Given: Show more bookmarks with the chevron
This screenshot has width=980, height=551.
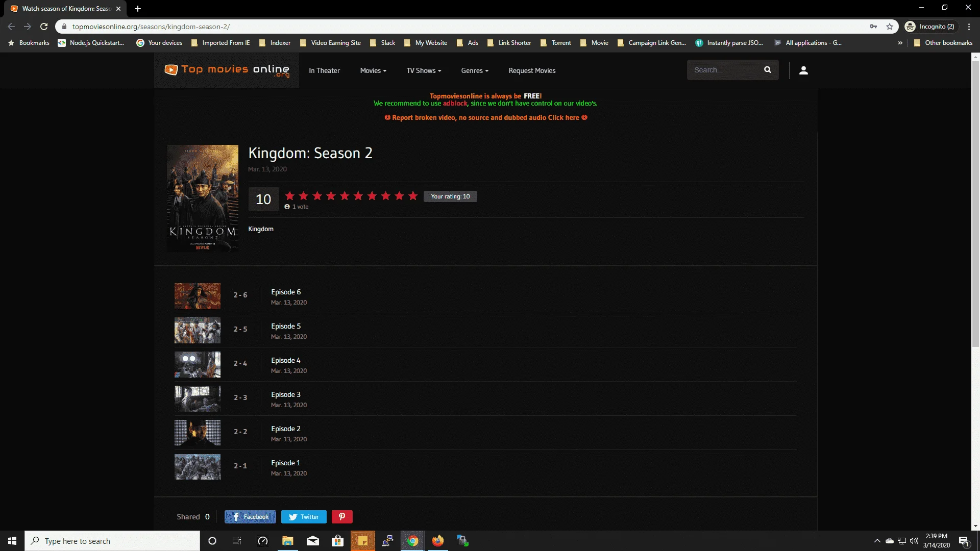Looking at the screenshot, I should point(900,43).
